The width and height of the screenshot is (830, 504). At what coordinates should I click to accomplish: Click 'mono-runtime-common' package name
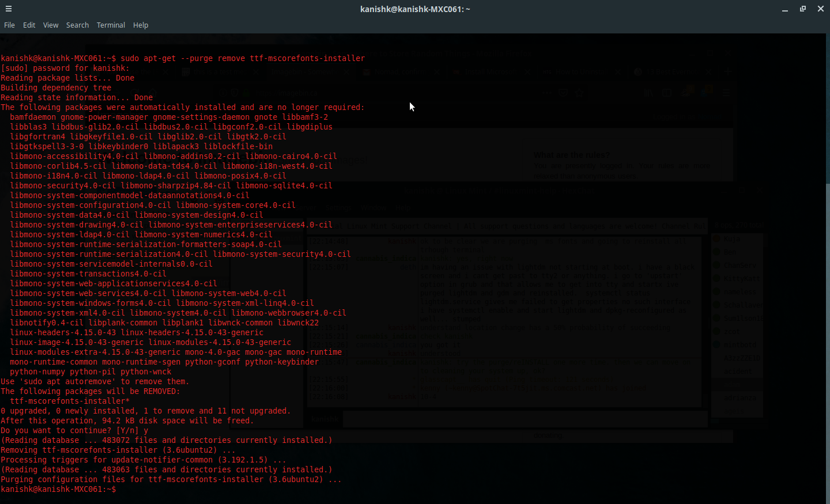[54, 362]
